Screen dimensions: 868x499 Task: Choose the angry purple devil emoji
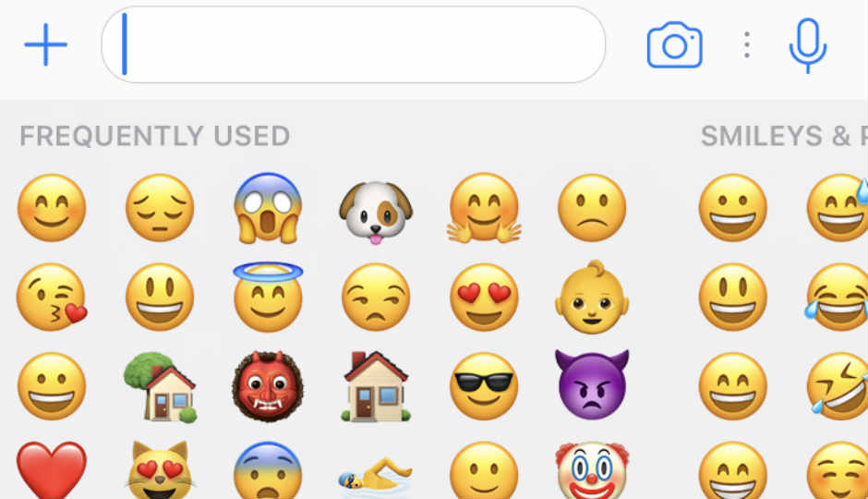pyautogui.click(x=592, y=384)
